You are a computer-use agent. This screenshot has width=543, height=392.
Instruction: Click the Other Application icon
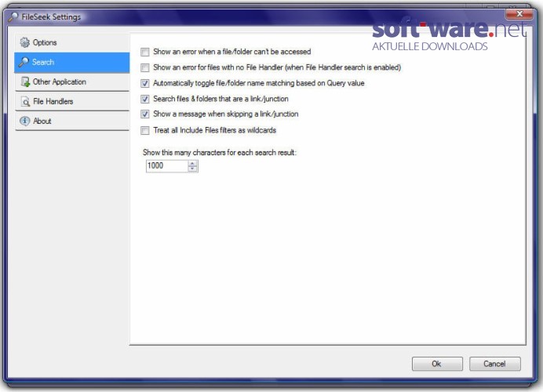tap(25, 82)
